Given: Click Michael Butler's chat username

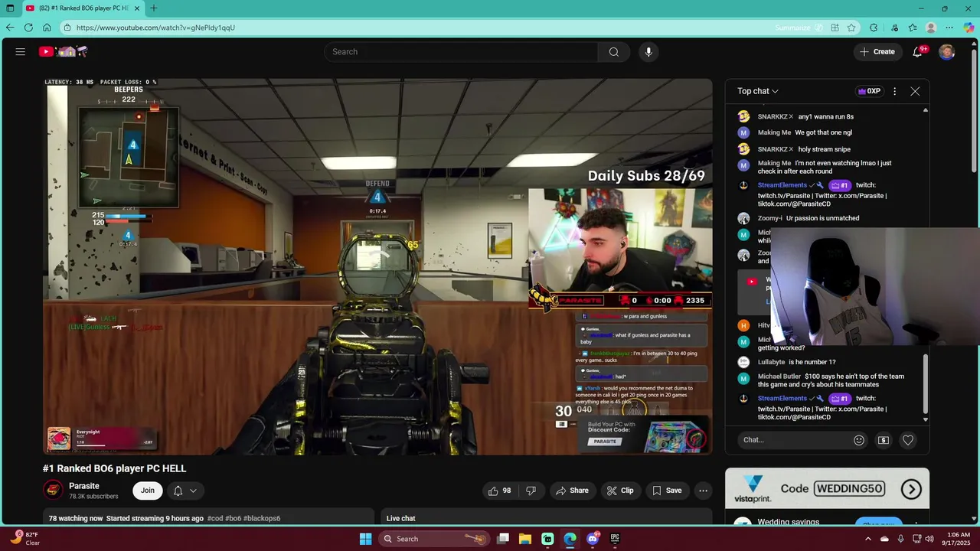Looking at the screenshot, I should pos(779,377).
